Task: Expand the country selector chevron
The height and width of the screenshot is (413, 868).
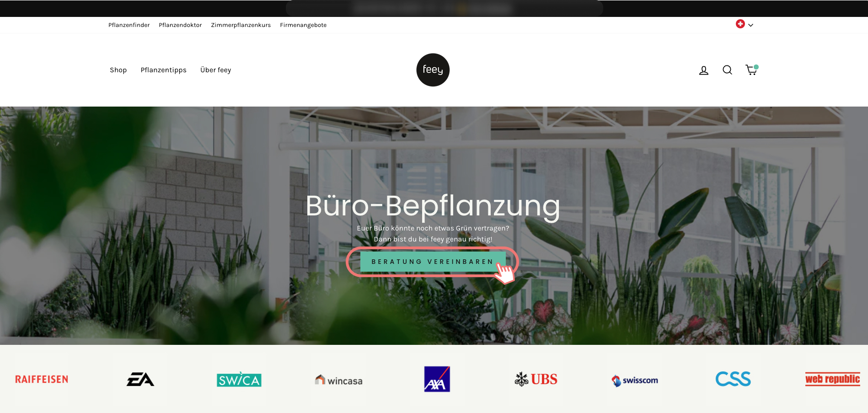Action: coord(750,25)
